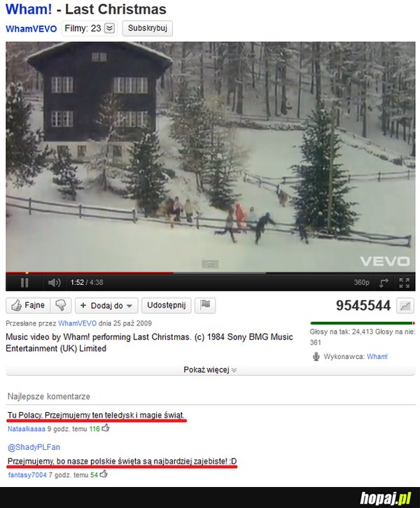420x508 pixels.
Task: Expand description with Pokaż więcej
Action: click(210, 369)
